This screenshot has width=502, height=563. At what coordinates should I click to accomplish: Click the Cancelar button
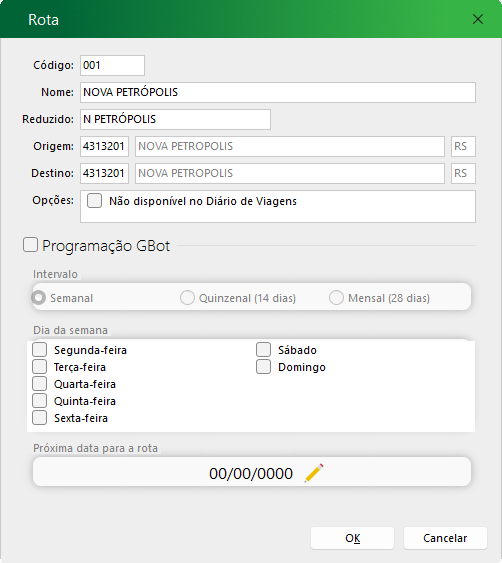[445, 538]
